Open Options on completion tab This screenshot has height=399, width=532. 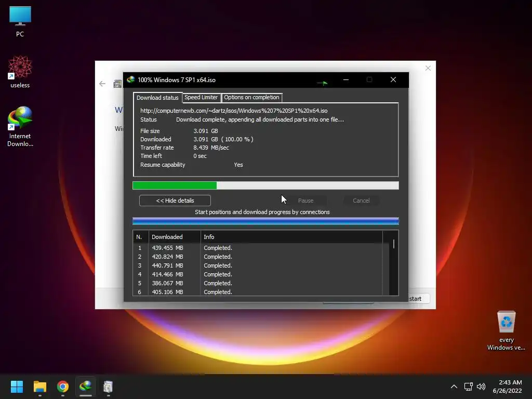tap(251, 97)
